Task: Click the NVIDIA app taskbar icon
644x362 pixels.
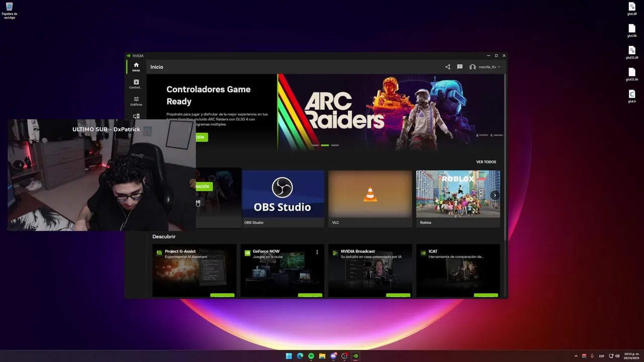Action: 355,356
